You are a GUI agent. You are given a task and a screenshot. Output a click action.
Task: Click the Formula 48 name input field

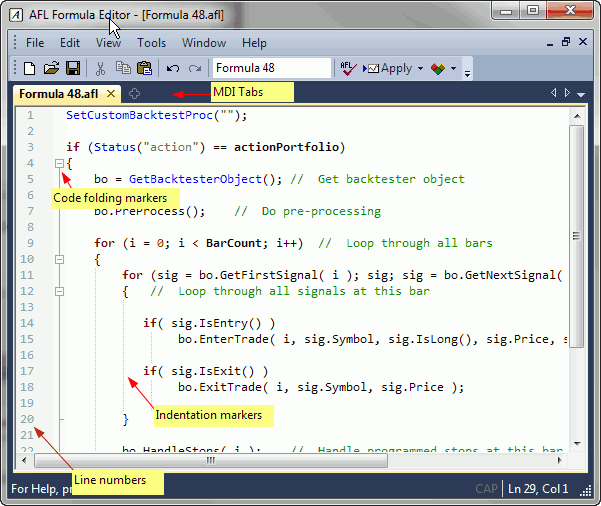point(270,69)
